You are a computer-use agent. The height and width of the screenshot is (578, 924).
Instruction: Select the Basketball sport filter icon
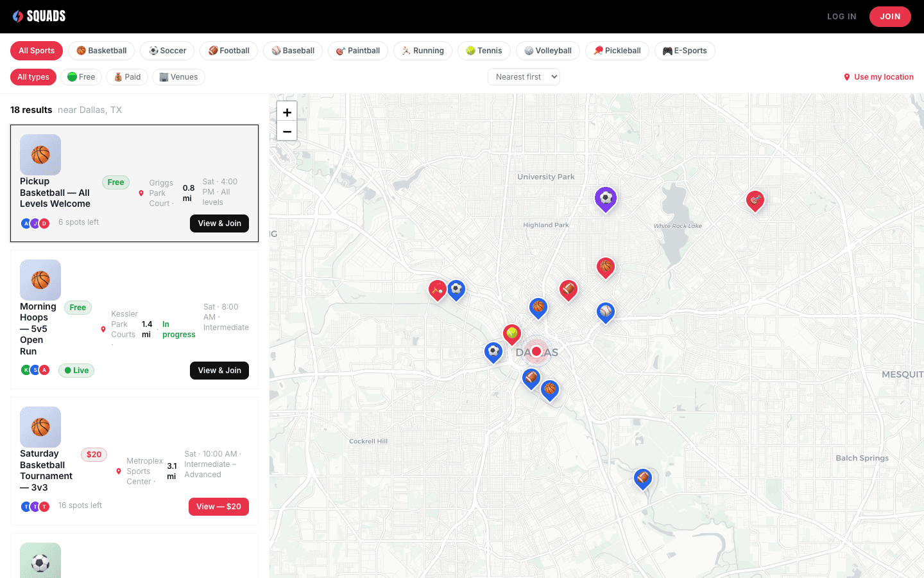[80, 50]
